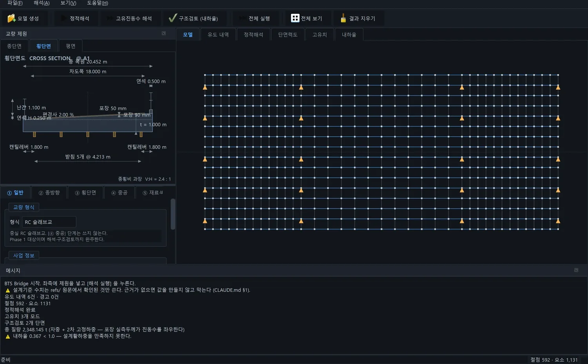The height and width of the screenshot is (364, 588).
Task: Open the 내하율 results tab
Action: coord(349,34)
